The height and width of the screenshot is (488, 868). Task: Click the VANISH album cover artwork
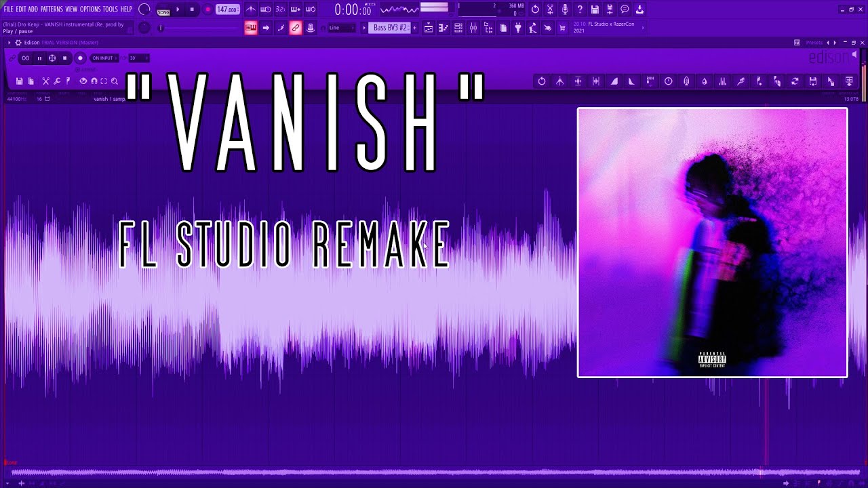point(712,243)
